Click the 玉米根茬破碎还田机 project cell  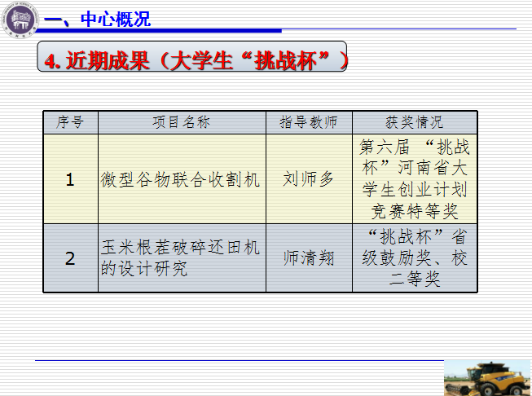[181, 258]
